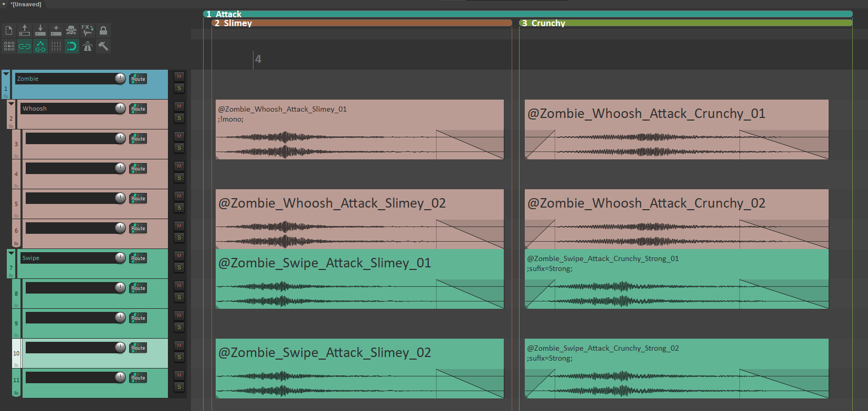The image size is (868, 411).
Task: Solo the Swipe folder track
Action: 179,267
